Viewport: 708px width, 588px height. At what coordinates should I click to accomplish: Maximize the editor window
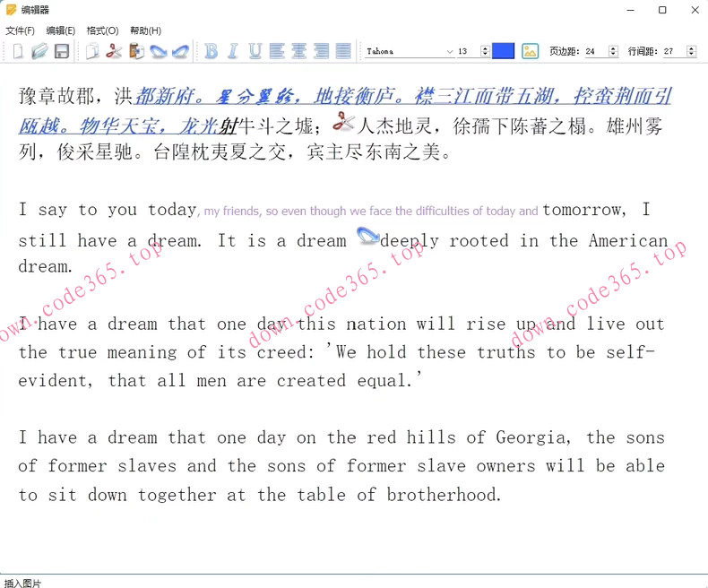[x=662, y=10]
